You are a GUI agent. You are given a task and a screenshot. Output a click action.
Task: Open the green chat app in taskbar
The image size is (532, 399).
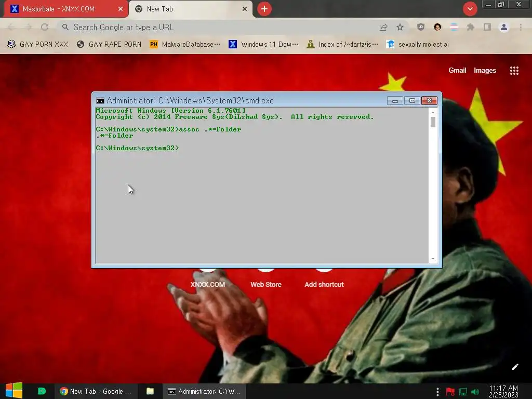coord(42,391)
